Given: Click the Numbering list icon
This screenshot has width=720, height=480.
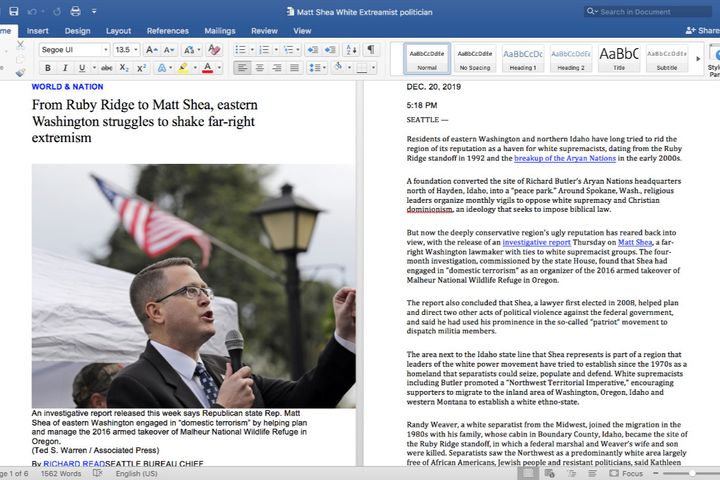Looking at the screenshot, I should (x=264, y=50).
